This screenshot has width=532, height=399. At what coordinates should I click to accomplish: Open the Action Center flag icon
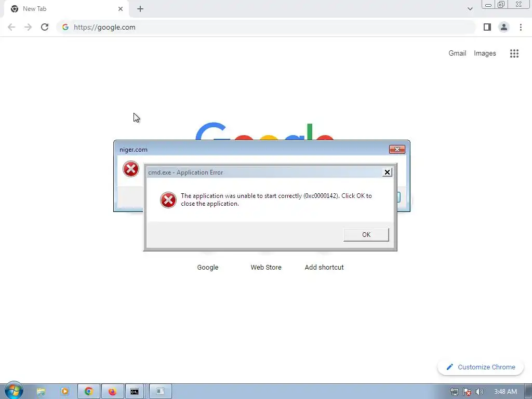[467, 392]
